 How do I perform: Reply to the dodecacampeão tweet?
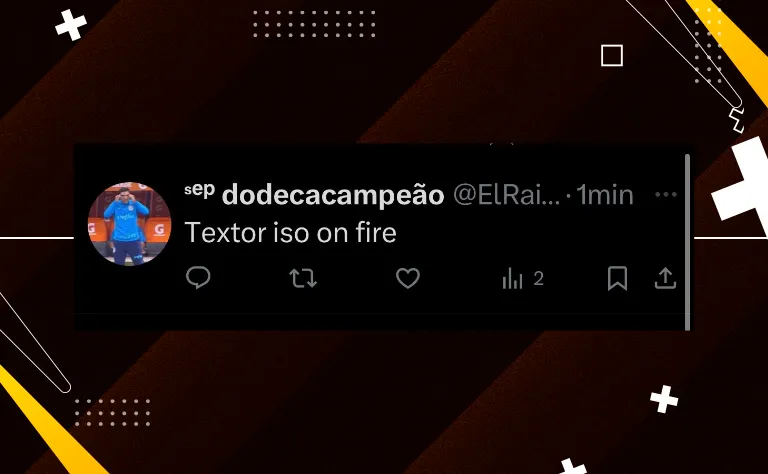[x=198, y=278]
